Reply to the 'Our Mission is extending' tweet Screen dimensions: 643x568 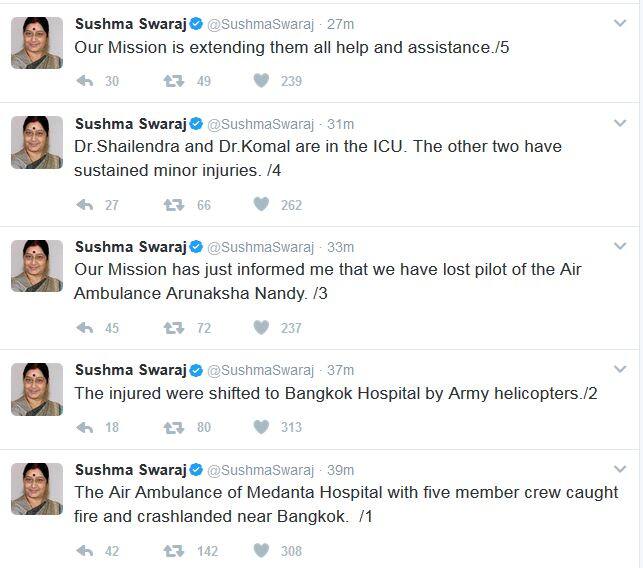point(85,81)
